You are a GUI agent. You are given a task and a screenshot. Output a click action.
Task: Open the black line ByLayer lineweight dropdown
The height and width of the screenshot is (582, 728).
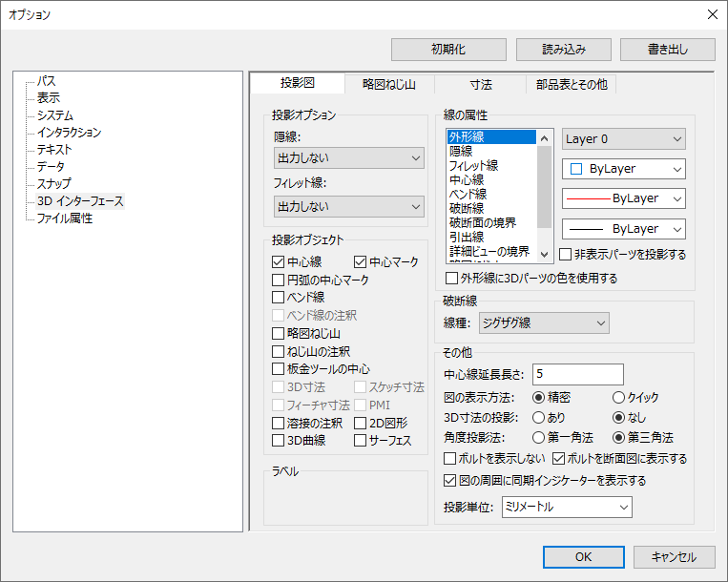coord(624,229)
